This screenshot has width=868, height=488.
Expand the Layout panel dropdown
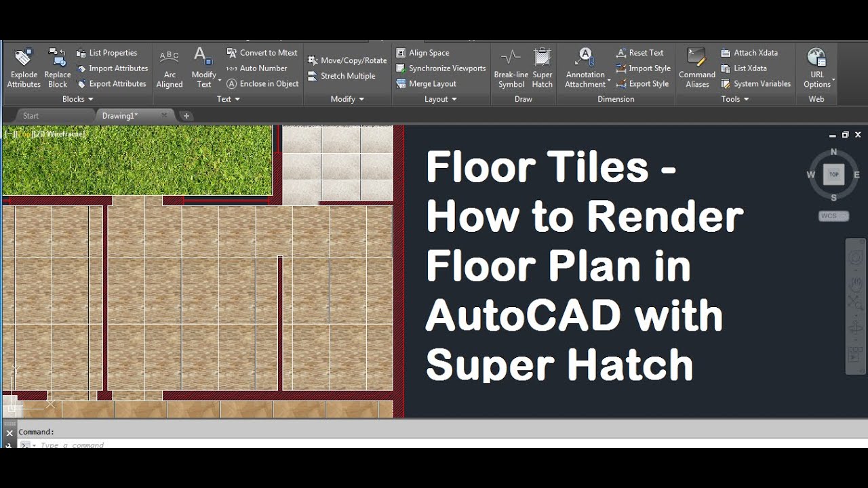[x=441, y=99]
